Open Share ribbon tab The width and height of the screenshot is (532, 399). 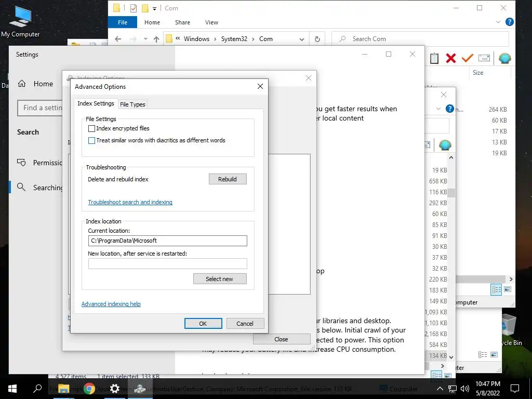(x=182, y=22)
